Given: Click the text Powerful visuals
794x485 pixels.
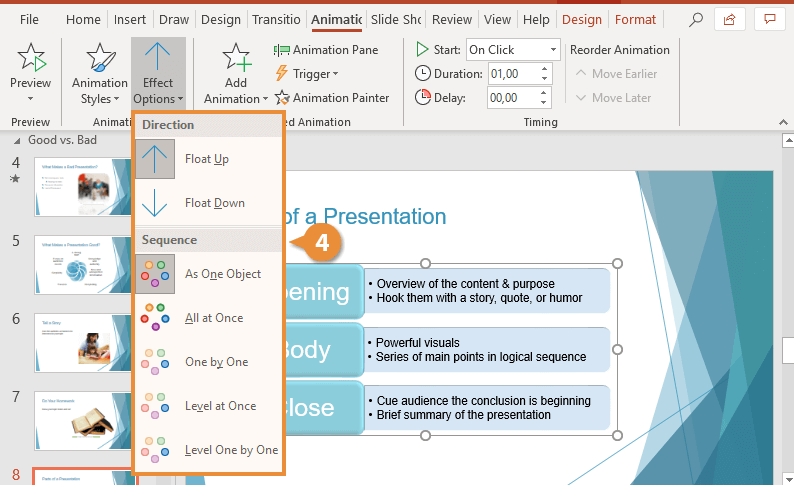Looking at the screenshot, I should click(418, 343).
